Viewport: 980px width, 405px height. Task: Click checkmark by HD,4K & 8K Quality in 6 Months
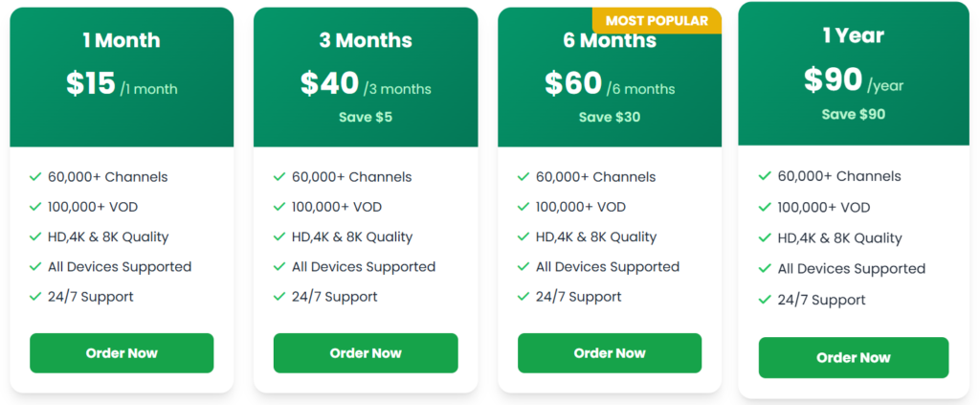[523, 236]
